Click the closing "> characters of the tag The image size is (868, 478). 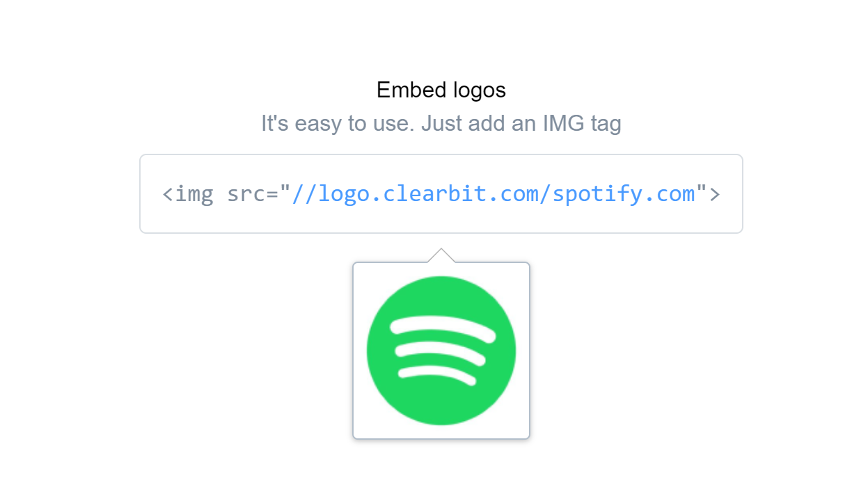708,193
